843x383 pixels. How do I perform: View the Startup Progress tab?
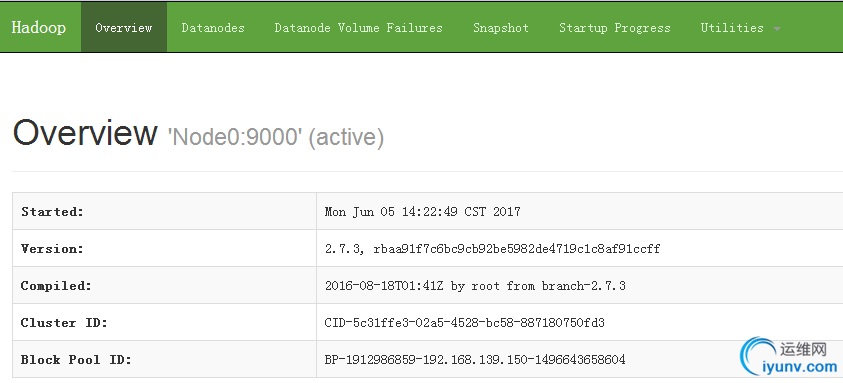(x=615, y=27)
